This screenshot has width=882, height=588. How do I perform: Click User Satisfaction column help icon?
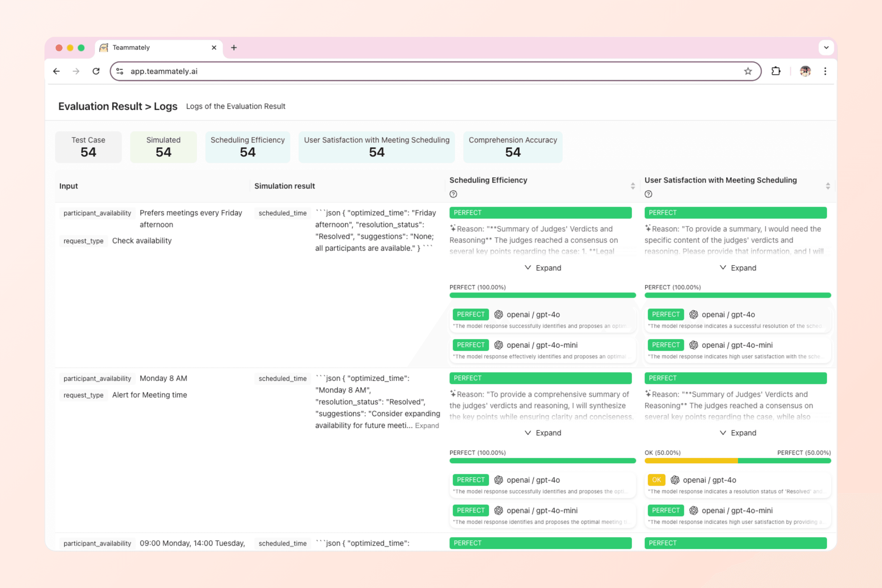coord(648,194)
